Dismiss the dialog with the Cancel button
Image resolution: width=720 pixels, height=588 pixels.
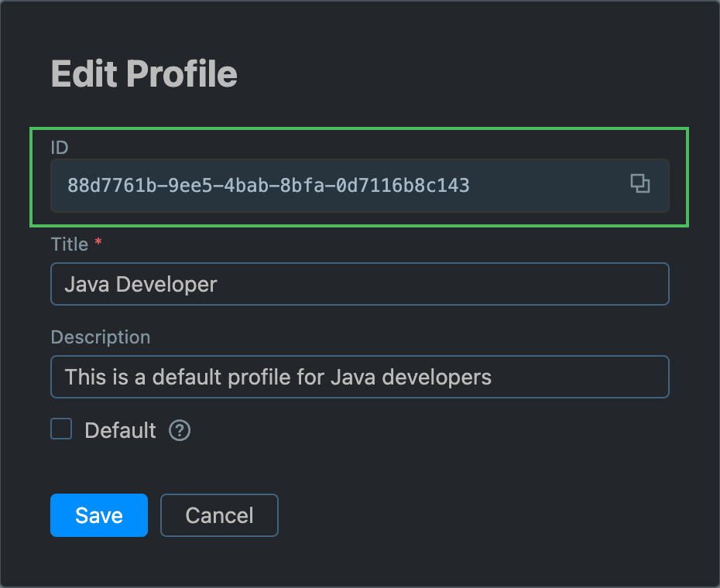tap(219, 514)
